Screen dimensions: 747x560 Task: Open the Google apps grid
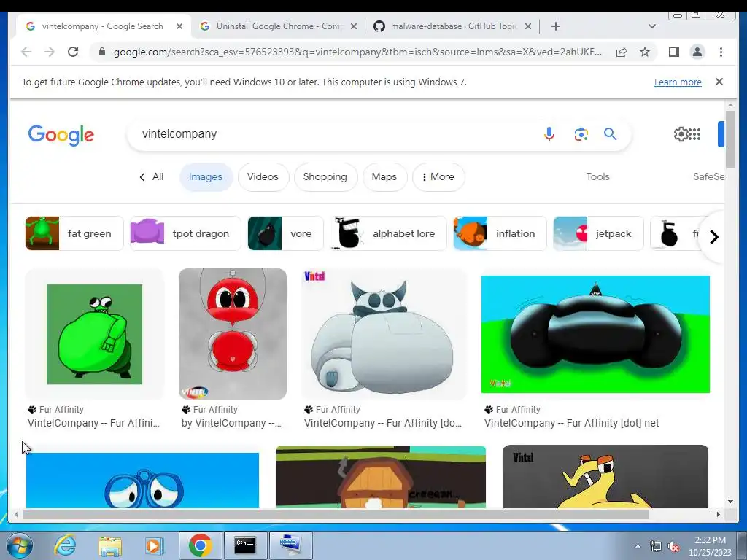tap(694, 134)
